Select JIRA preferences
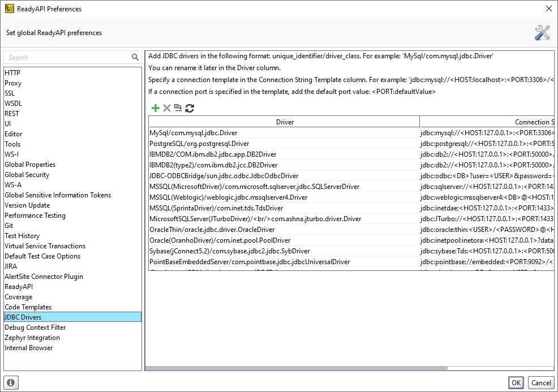This screenshot has height=392, width=558. 72,266
